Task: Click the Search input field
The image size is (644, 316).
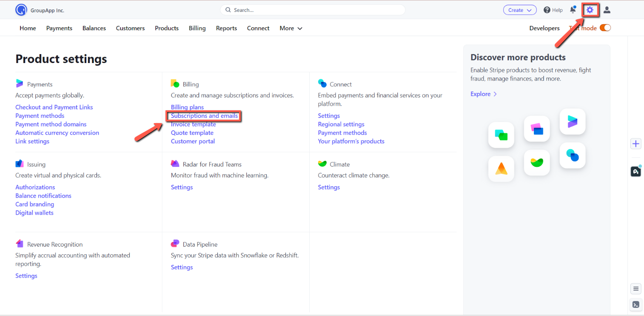Action: [x=313, y=10]
